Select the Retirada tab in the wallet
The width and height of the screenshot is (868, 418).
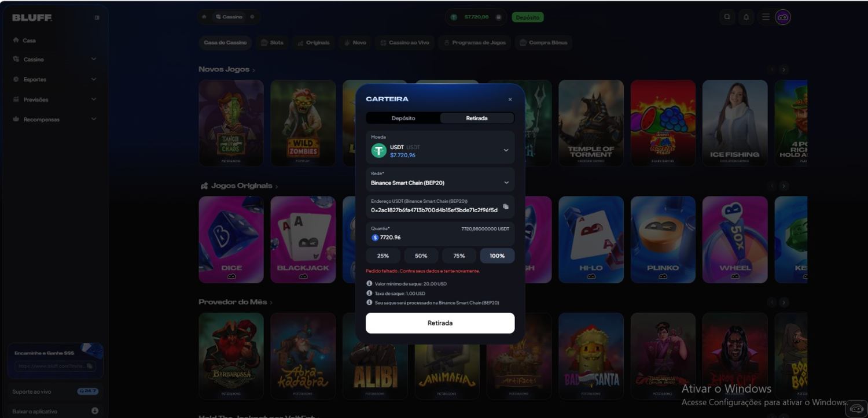(x=477, y=118)
